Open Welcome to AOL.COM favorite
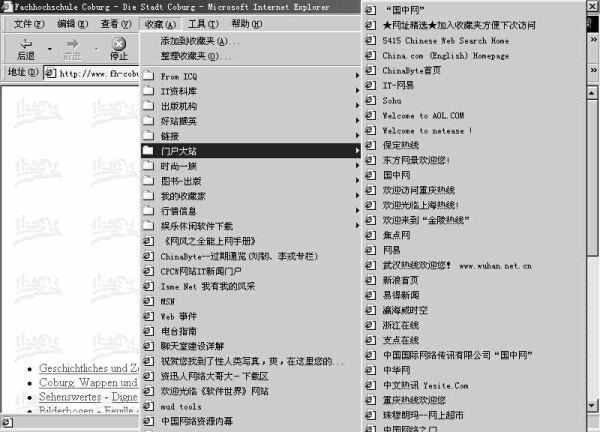Image resolution: width=600 pixels, height=432 pixels. point(474,115)
